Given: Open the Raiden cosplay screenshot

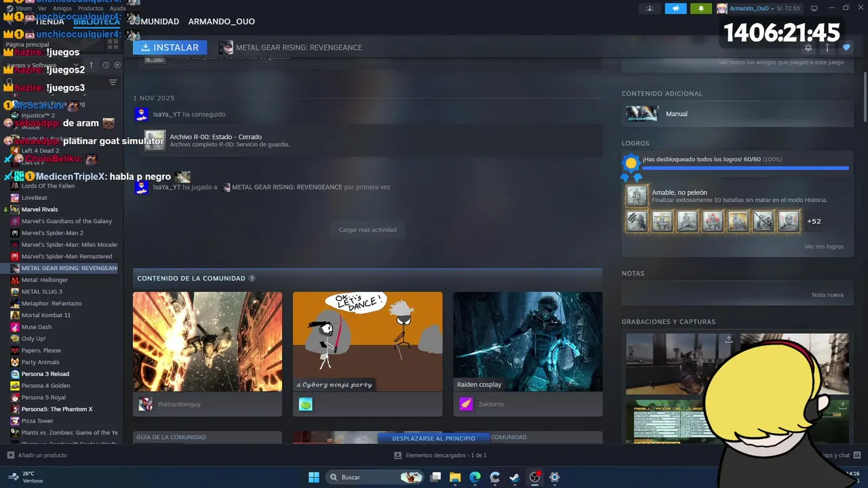Looking at the screenshot, I should tap(528, 342).
